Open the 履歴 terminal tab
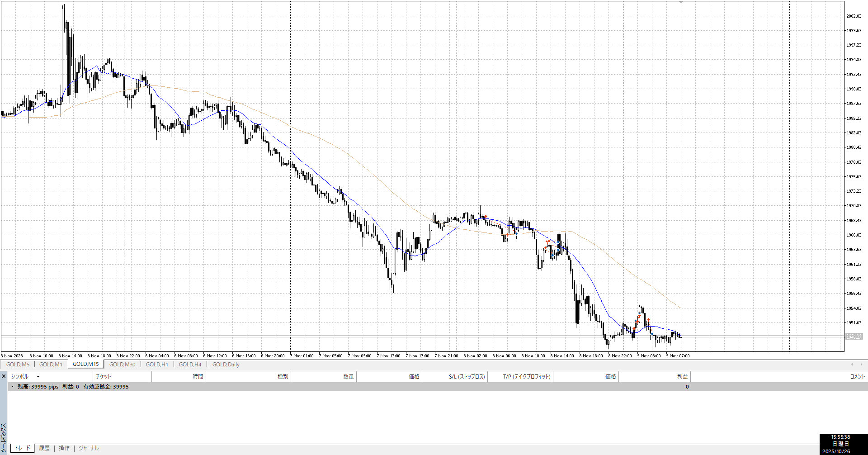 (44, 448)
